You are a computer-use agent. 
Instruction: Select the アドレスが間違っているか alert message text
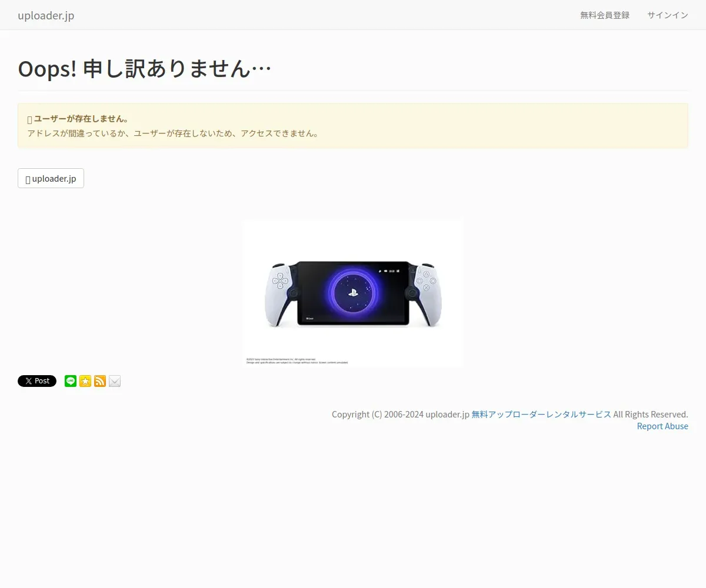pyautogui.click(x=174, y=133)
